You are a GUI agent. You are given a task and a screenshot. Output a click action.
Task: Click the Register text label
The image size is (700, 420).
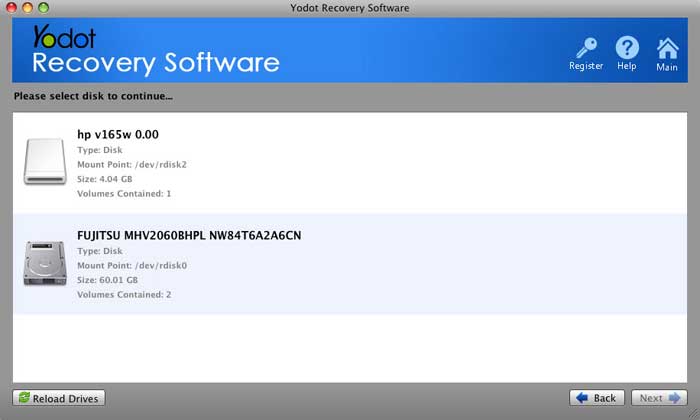tap(586, 66)
